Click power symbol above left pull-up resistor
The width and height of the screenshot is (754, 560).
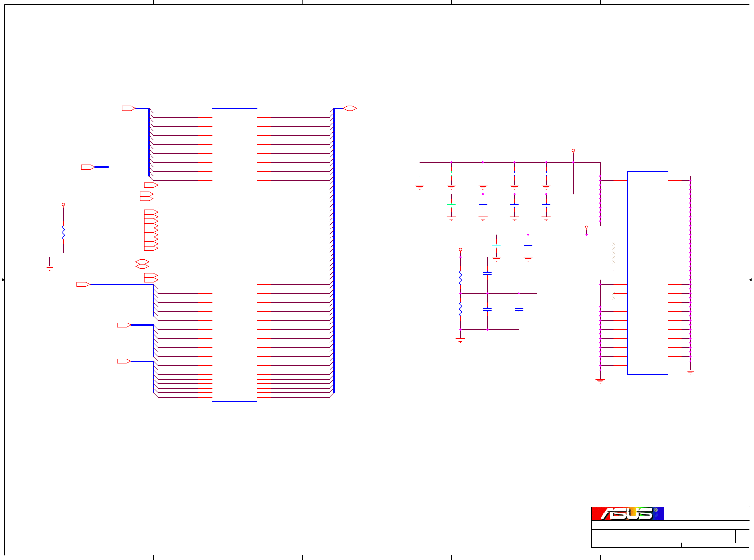(63, 205)
